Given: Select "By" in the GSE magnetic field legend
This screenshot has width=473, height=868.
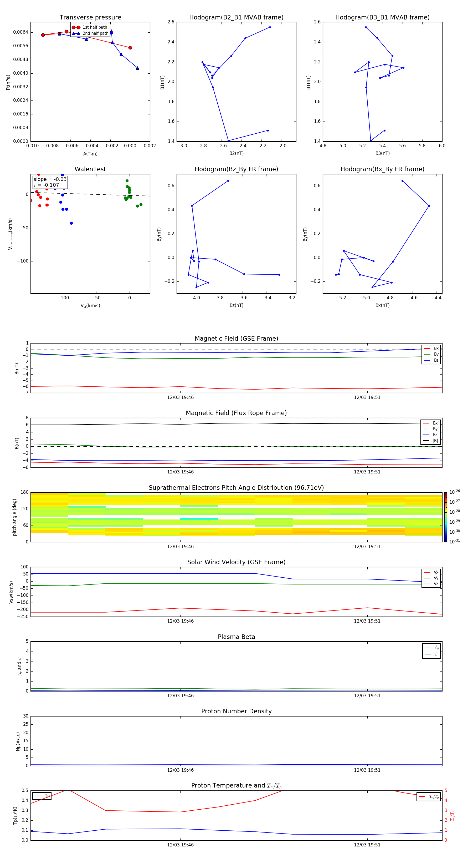Looking at the screenshot, I should tap(431, 355).
